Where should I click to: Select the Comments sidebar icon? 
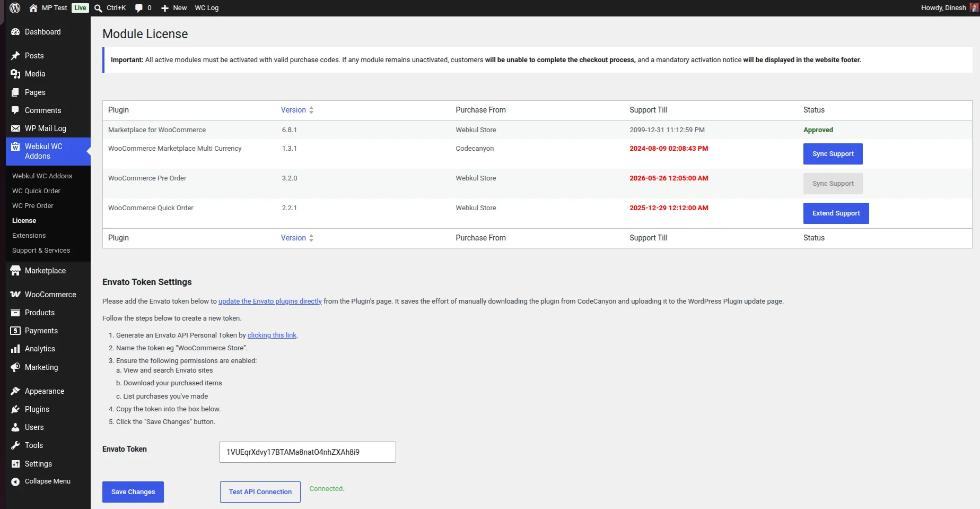[15, 110]
